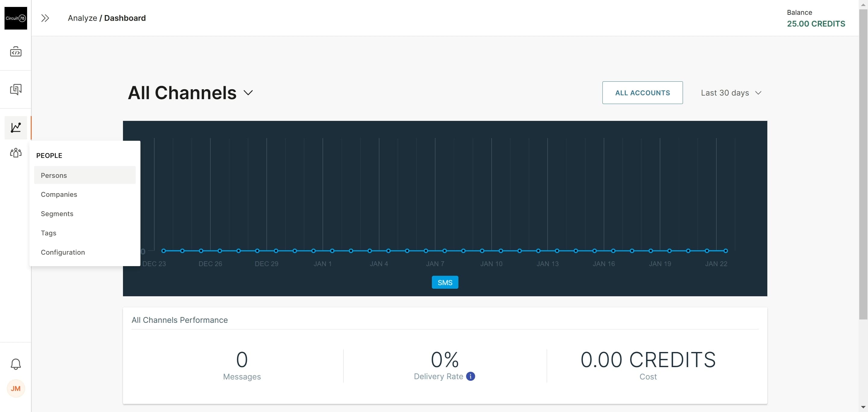Select Companies in People menu

tap(85, 194)
